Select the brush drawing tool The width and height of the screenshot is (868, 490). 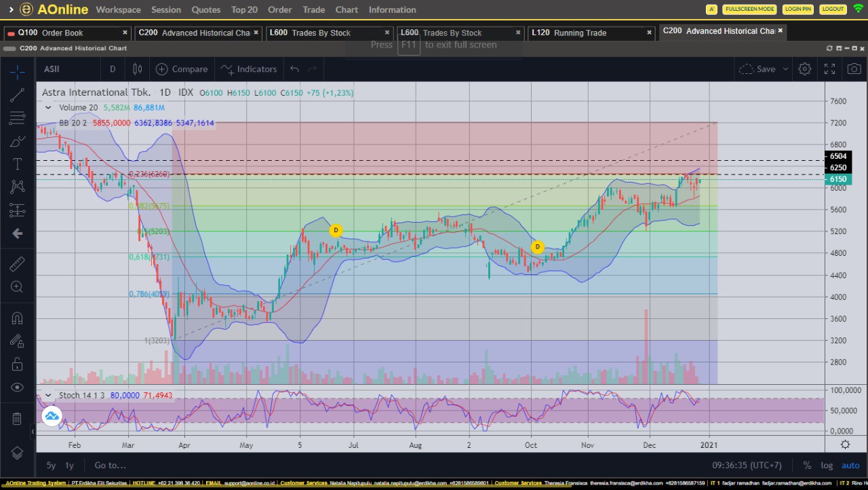tap(18, 141)
